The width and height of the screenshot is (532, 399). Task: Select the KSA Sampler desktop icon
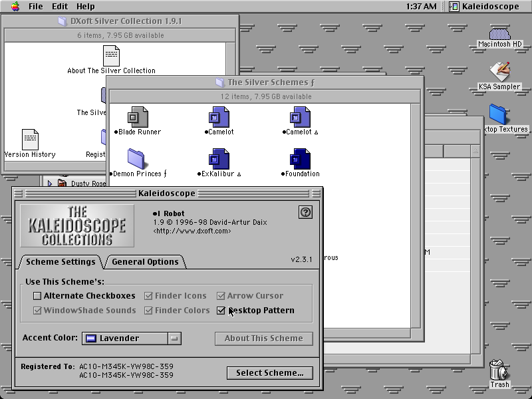click(499, 72)
